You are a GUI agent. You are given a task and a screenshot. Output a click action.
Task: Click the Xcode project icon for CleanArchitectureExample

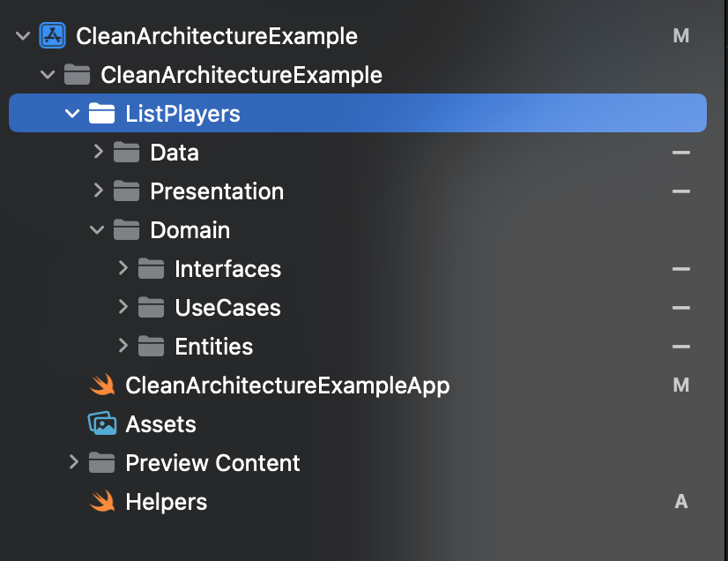click(53, 35)
